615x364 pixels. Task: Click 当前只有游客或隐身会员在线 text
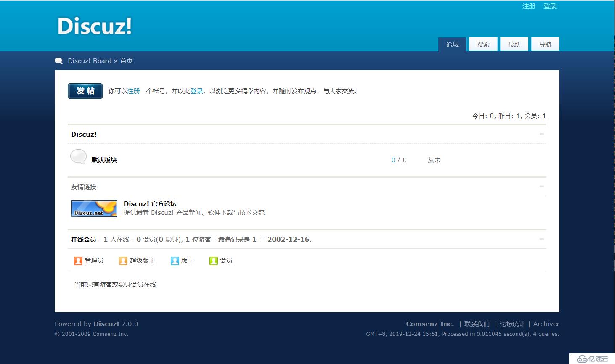(x=115, y=285)
